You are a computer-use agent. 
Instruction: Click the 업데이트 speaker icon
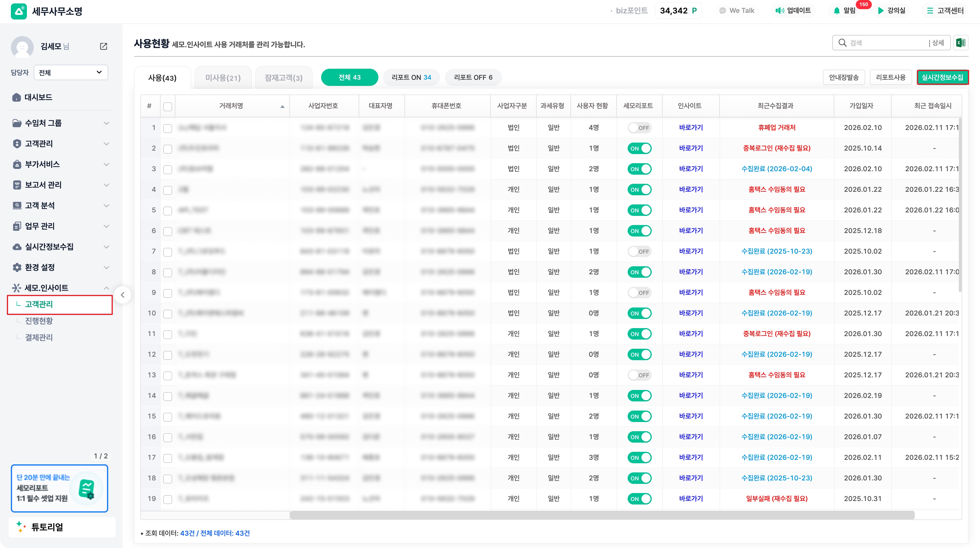click(780, 11)
